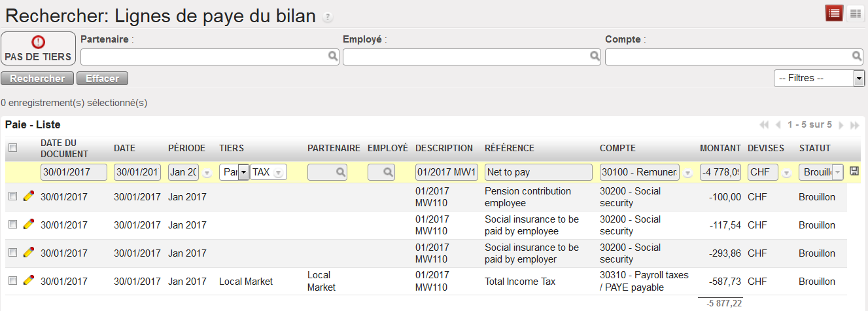Click the save icon on the edited row
868x311 pixels.
coord(854,172)
